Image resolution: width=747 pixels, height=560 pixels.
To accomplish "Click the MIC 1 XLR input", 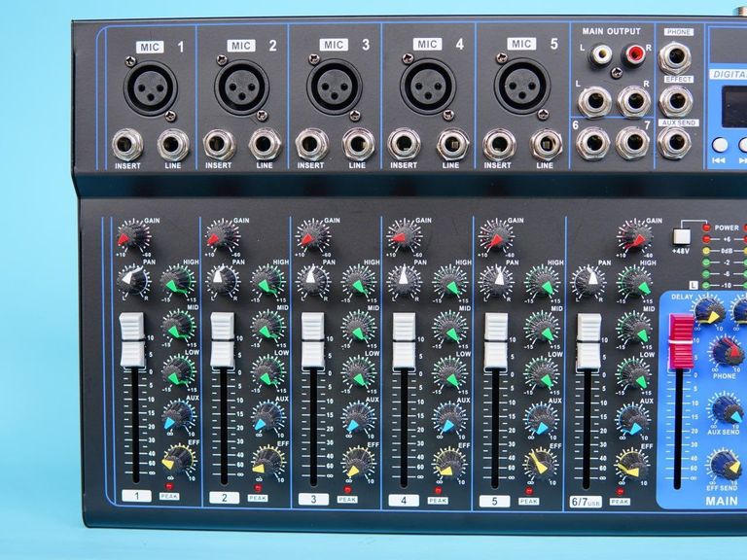I will point(150,87).
